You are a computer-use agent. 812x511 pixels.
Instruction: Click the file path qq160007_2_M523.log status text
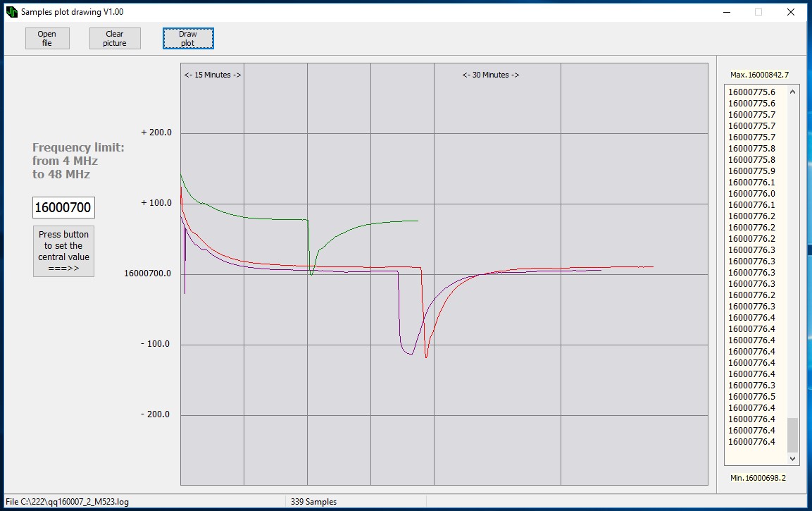click(x=68, y=502)
